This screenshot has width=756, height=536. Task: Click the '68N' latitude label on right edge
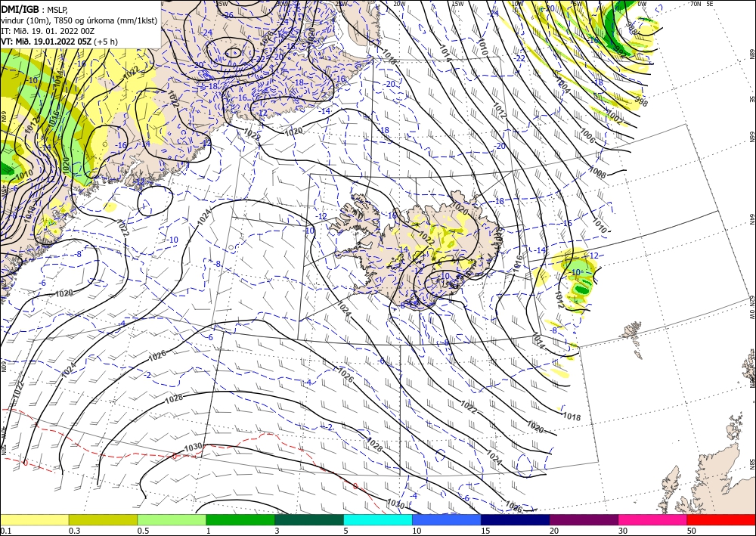751,53
